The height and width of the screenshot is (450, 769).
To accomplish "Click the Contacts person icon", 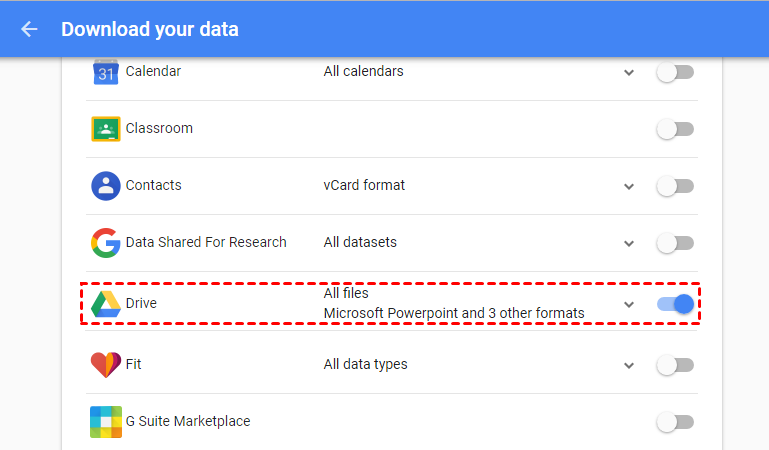I will 106,186.
